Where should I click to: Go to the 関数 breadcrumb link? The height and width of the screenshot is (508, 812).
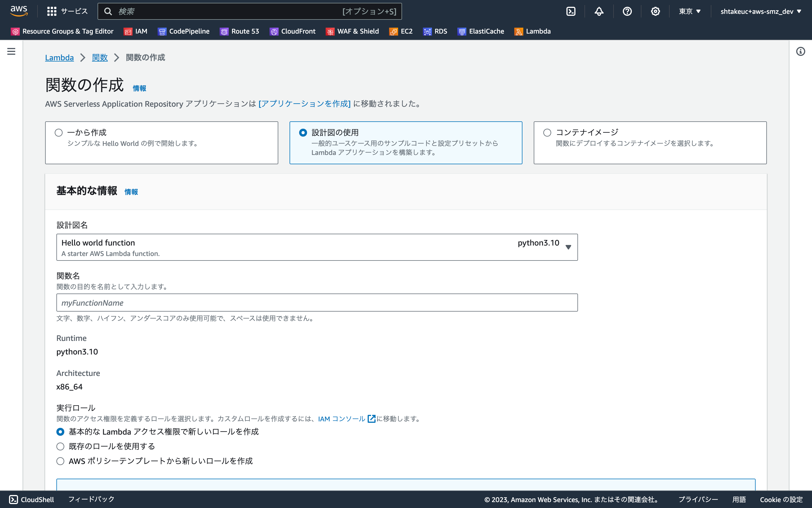(x=100, y=58)
